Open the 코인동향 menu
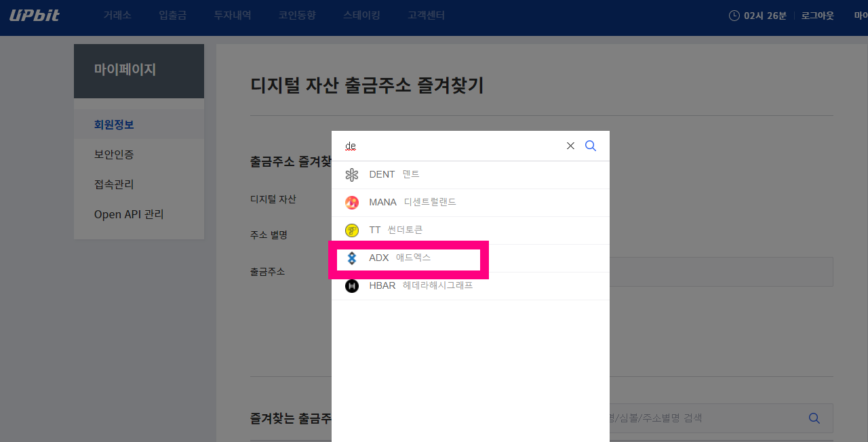868x442 pixels. 297,15
